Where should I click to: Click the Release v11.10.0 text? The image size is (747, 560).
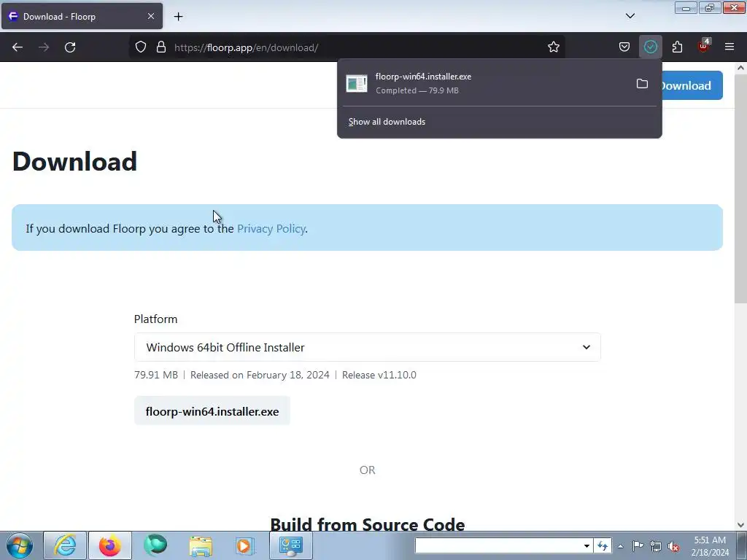pyautogui.click(x=379, y=375)
